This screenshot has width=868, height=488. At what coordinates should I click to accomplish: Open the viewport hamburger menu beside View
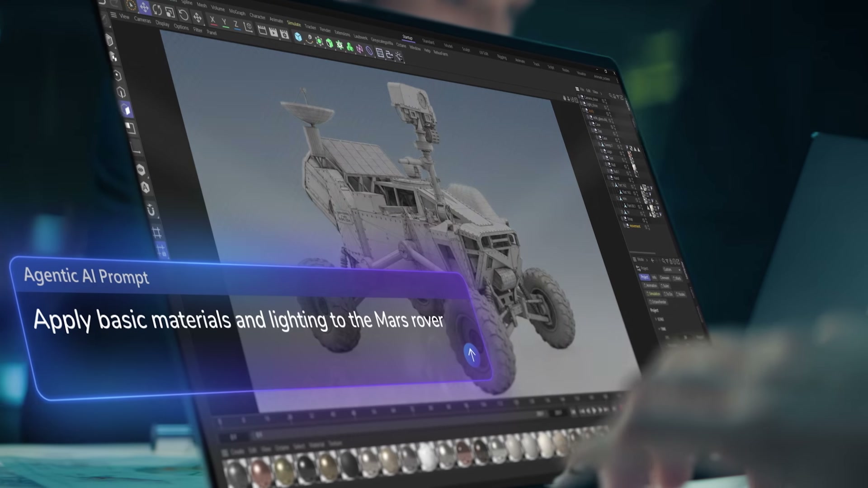[113, 15]
